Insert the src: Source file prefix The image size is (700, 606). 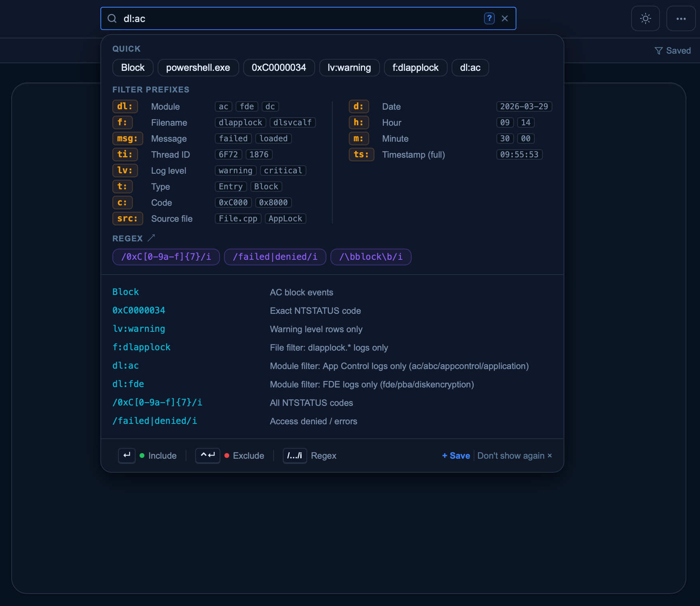click(x=128, y=219)
